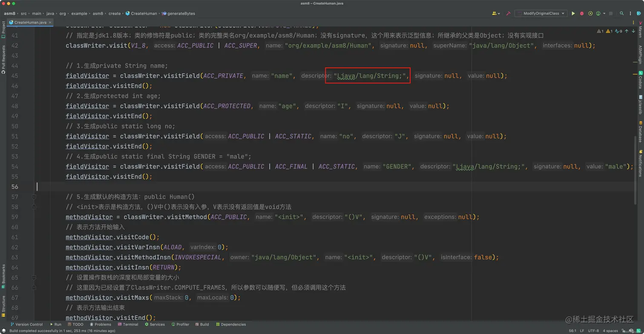Click the JetBrains Space icon top right
Screen dimensions: 644x334
638,14
